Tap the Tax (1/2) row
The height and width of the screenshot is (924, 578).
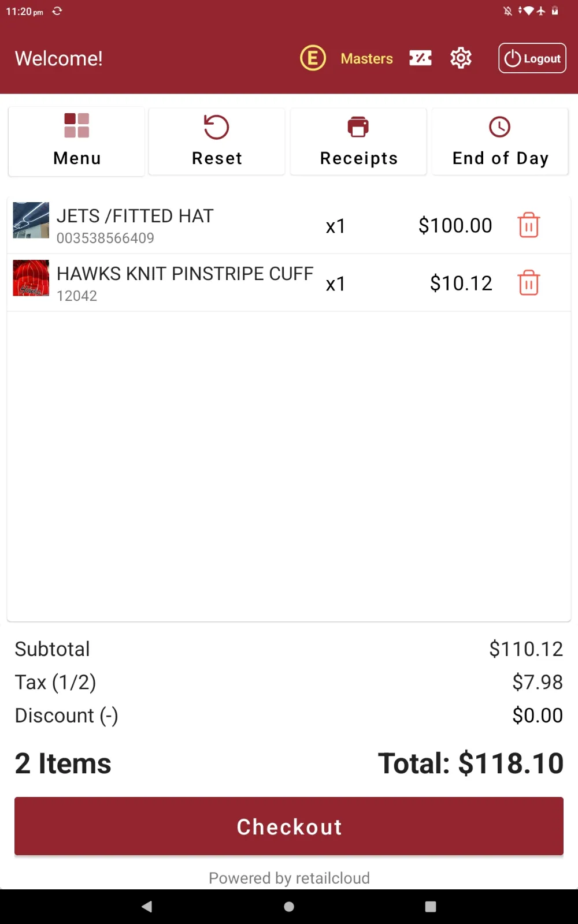[289, 682]
